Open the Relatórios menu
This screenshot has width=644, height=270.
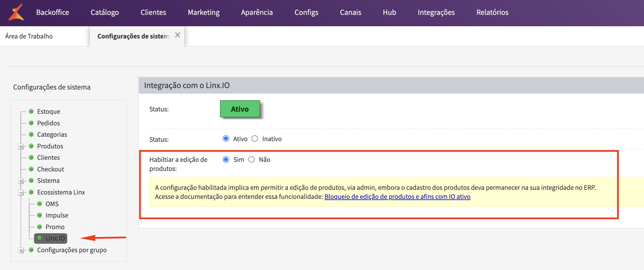click(492, 12)
